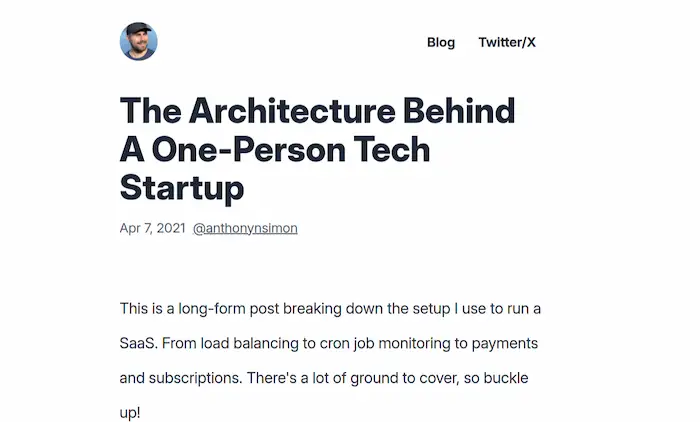Click the word "Startup" in the headline
The image size is (700, 422).
182,188
